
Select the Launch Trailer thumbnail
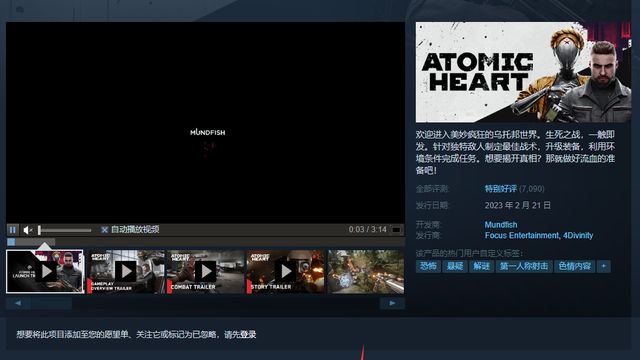click(45, 271)
